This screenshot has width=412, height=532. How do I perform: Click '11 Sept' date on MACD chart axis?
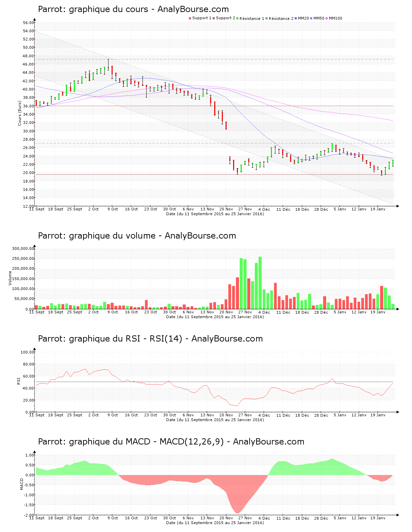(37, 518)
